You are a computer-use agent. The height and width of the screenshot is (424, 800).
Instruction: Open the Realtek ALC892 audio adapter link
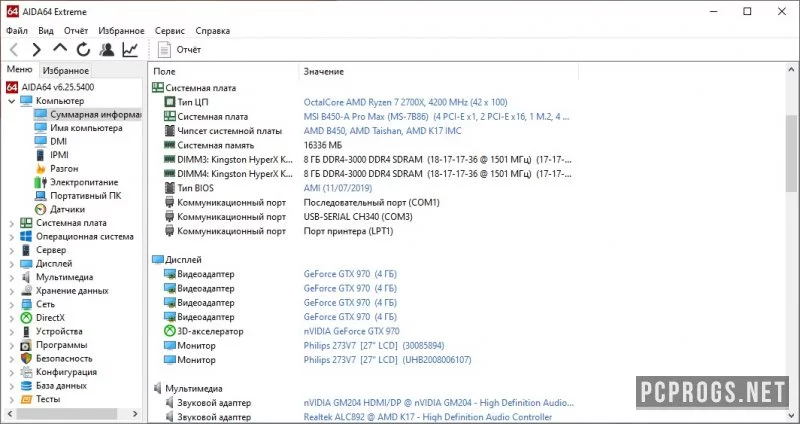[428, 417]
